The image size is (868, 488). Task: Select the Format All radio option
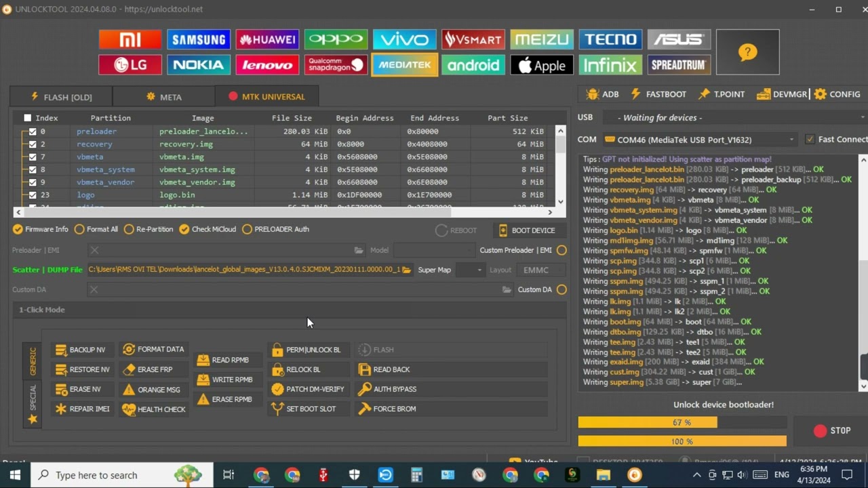[x=79, y=229]
